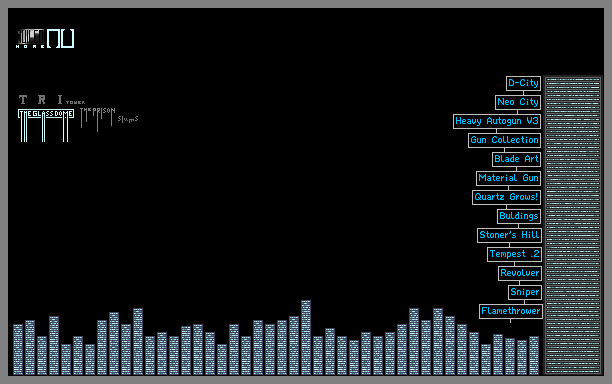Click the tall striped tower on right
Viewport: 612px width, 384px height.
coord(573,225)
